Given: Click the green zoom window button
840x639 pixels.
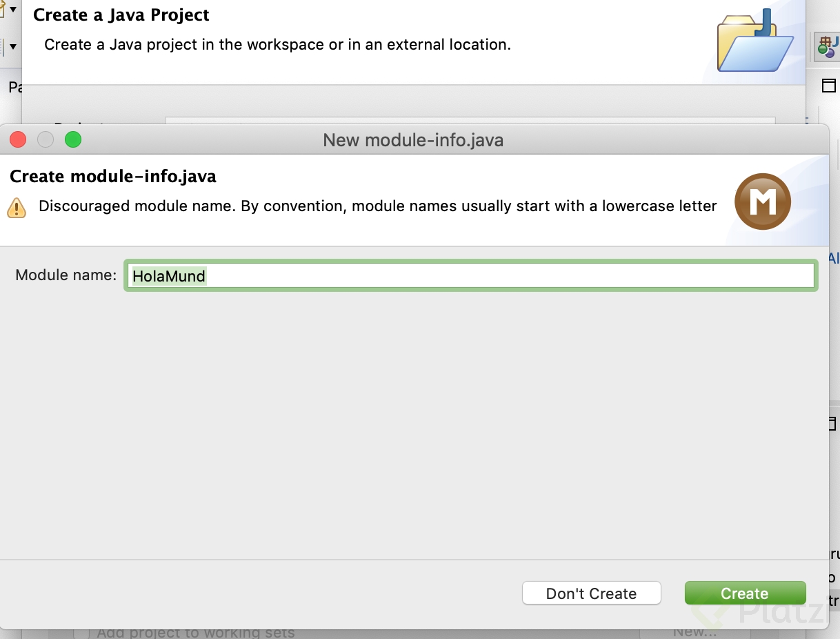Looking at the screenshot, I should pyautogui.click(x=73, y=140).
